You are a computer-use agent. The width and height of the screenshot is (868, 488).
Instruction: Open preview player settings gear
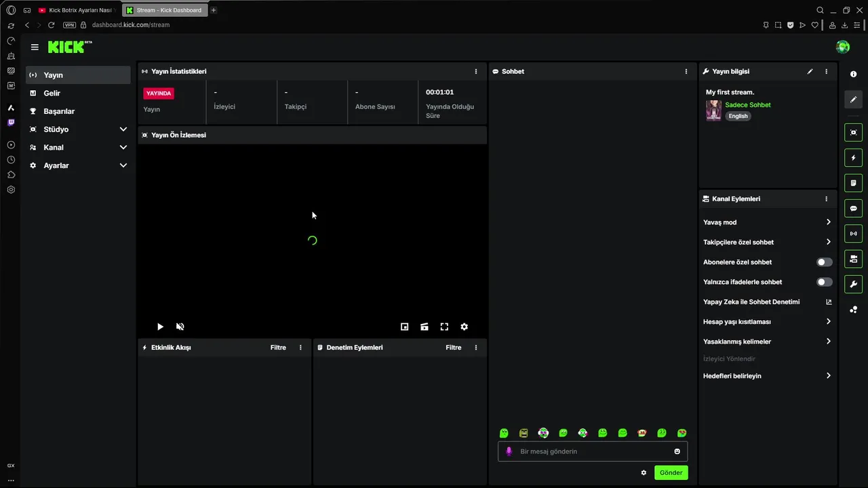[465, 327]
